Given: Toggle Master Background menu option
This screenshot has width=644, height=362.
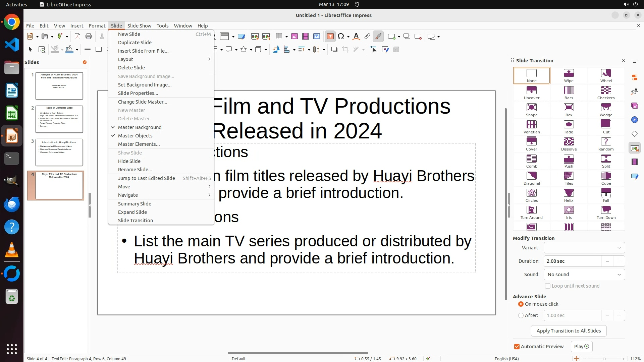Looking at the screenshot, I should point(140,127).
